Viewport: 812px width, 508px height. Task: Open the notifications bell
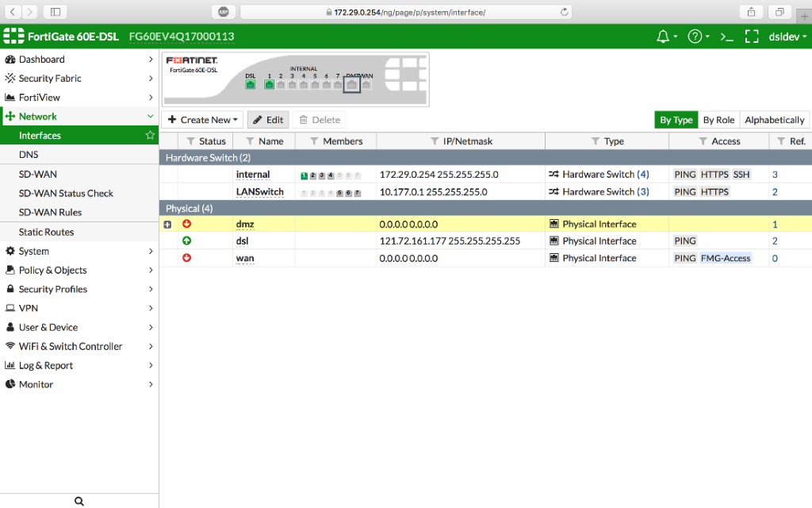point(662,37)
